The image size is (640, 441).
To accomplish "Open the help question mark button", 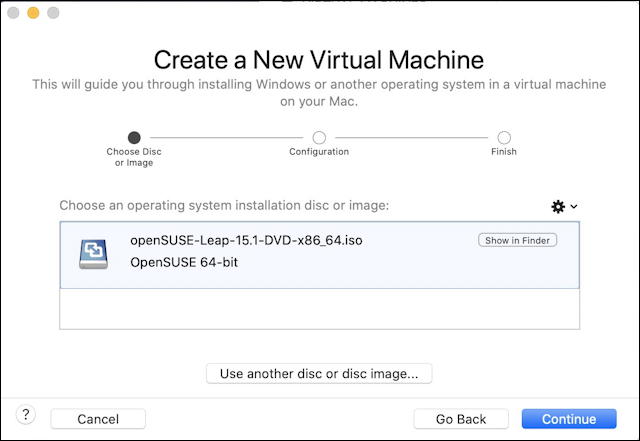I will tap(26, 415).
